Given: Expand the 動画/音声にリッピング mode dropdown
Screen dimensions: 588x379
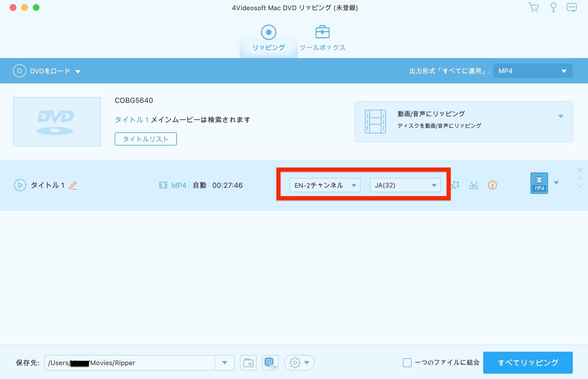Looking at the screenshot, I should [x=560, y=116].
